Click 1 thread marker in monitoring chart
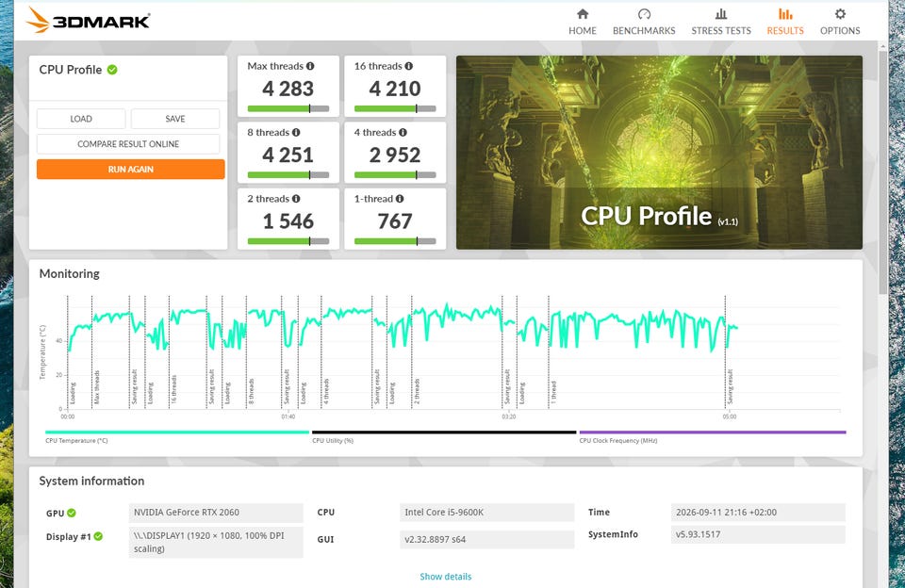 [x=553, y=392]
